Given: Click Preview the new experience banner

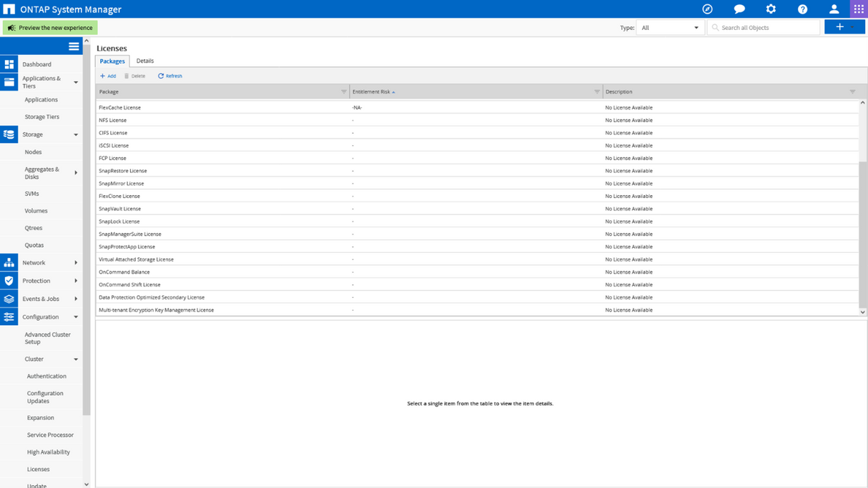Looking at the screenshot, I should [50, 27].
